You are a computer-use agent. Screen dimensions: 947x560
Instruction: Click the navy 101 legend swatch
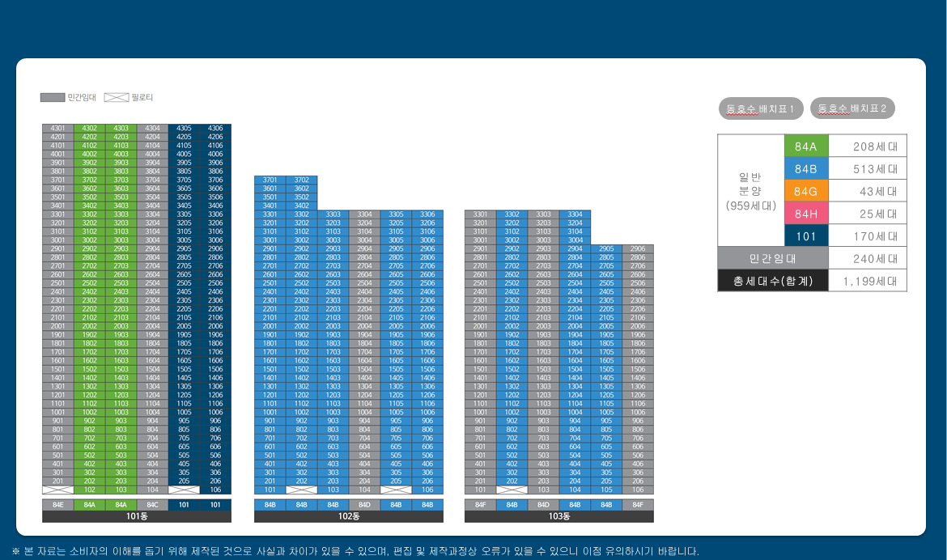[806, 236]
